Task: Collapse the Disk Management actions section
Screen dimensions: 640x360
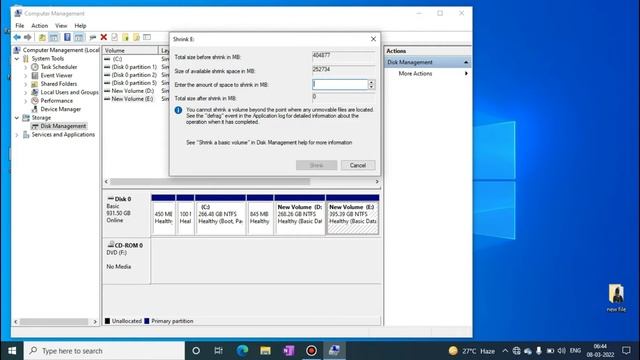Action: tap(466, 62)
